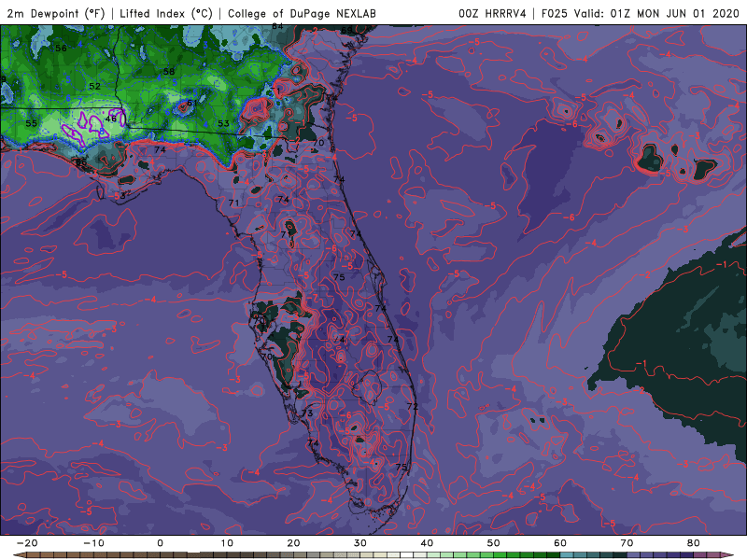Click the '71' dewpoint value near the Big Bend
This screenshot has height=560, width=747.
(x=233, y=203)
